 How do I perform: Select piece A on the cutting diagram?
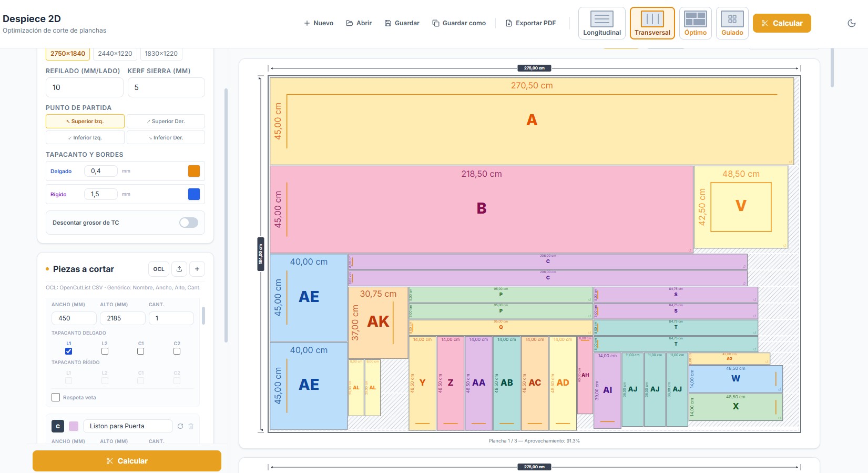[532, 121]
